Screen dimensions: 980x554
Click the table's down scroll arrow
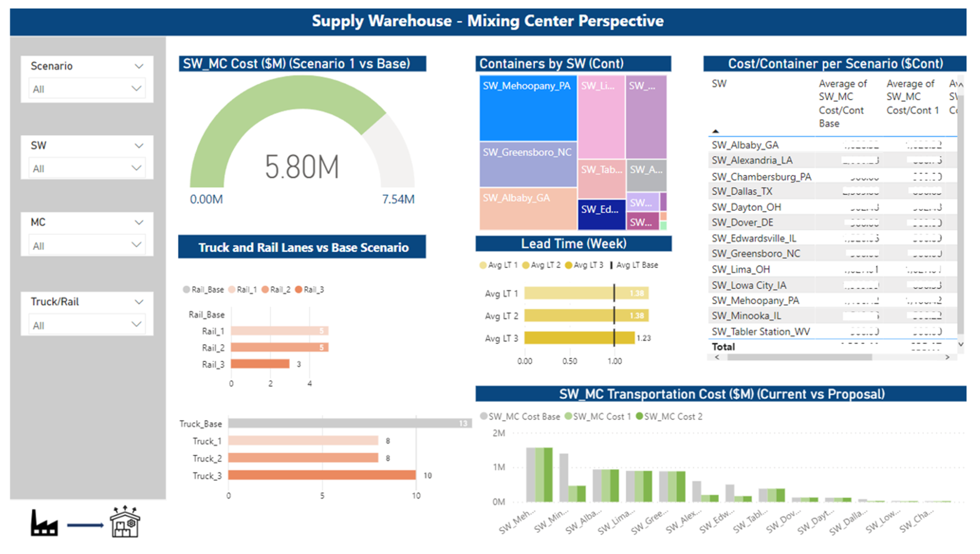[x=961, y=344]
